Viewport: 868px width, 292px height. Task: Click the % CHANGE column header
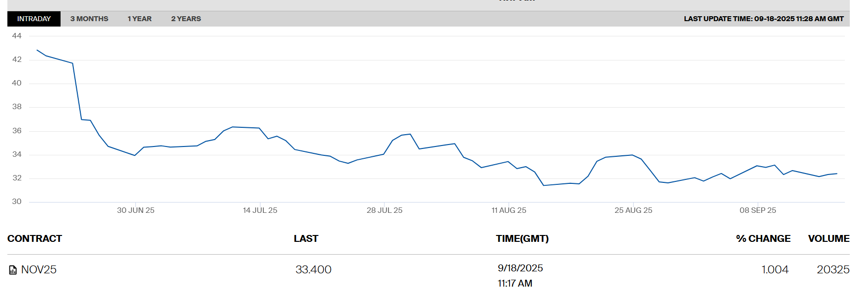pos(763,238)
